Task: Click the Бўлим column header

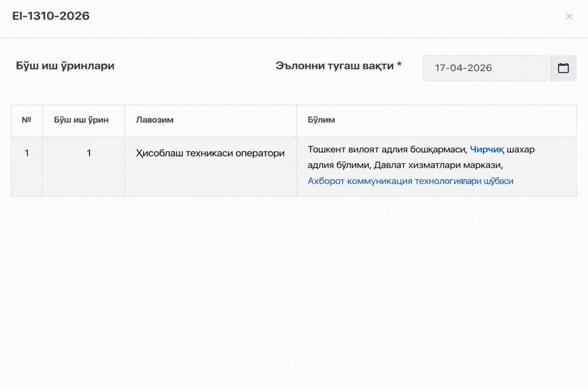Action: 436,120
